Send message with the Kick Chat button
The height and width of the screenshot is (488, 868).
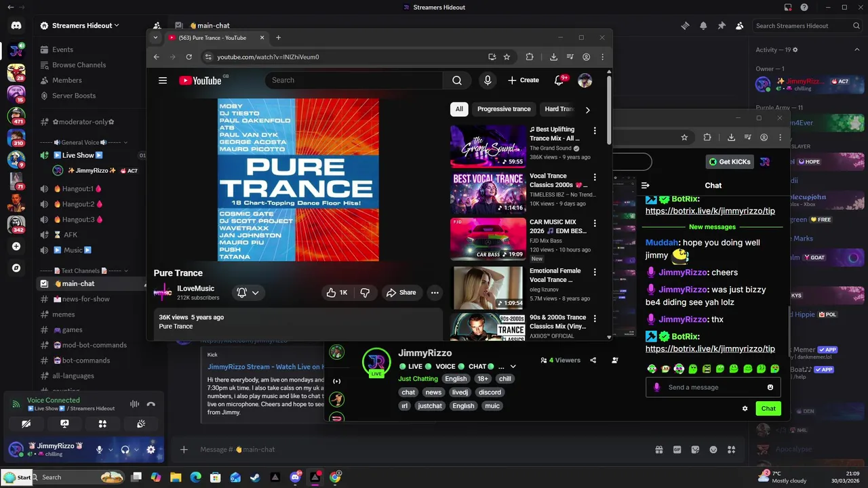[x=768, y=408]
